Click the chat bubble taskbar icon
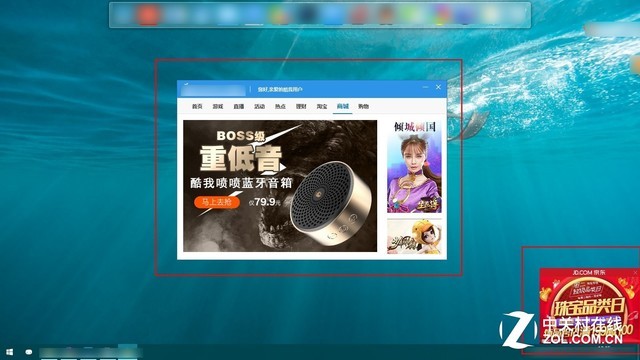Screen dimensions: 640x360 [x=29, y=352]
